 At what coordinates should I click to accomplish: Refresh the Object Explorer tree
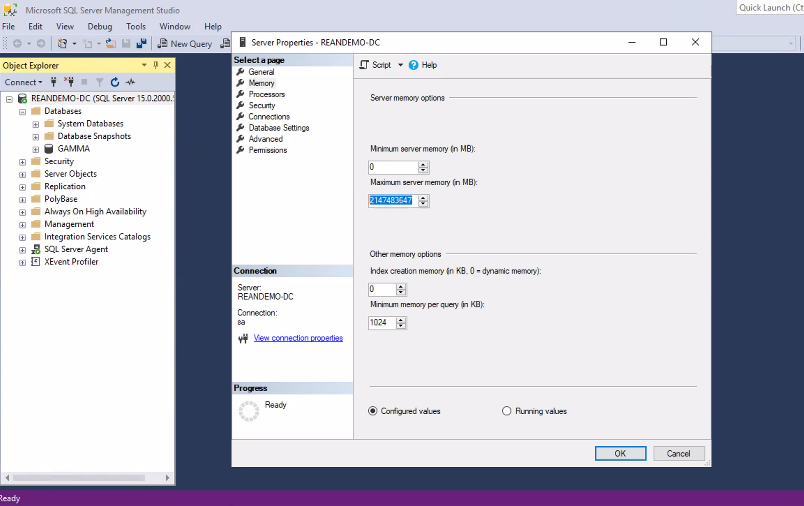pyautogui.click(x=115, y=82)
